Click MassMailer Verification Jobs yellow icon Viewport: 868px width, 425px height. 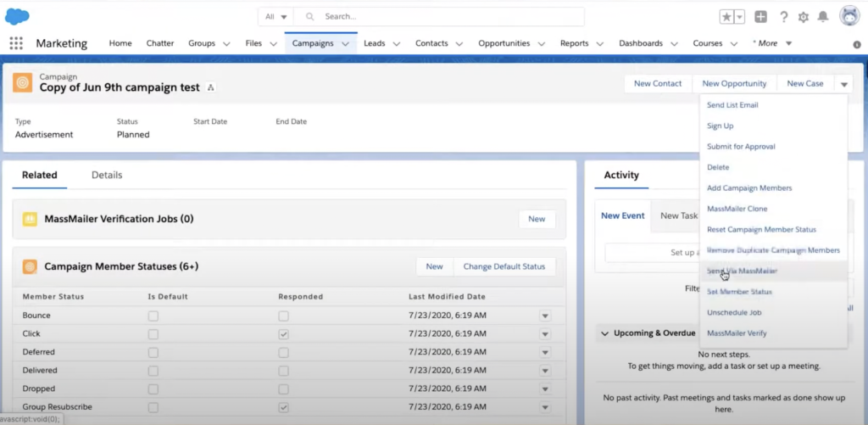(30, 219)
